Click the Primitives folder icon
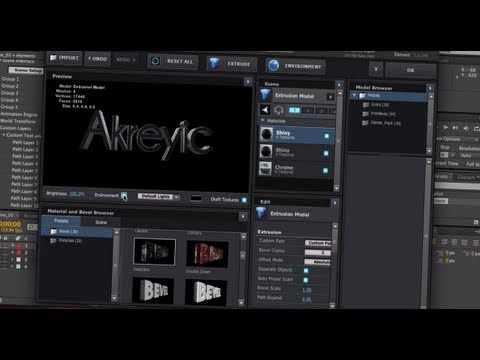The width and height of the screenshot is (480, 360). pyautogui.click(x=366, y=114)
